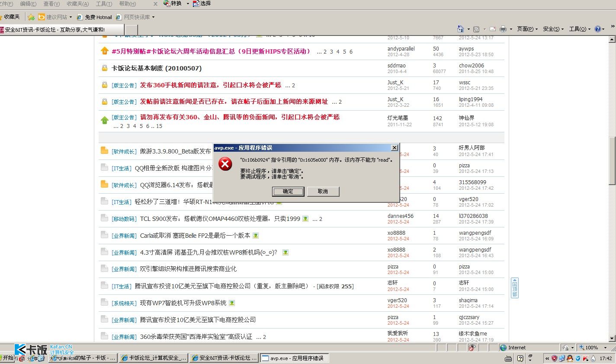Click the Kaspersky red K tray icon
Screen dimensions: 616x364
coord(585,358)
